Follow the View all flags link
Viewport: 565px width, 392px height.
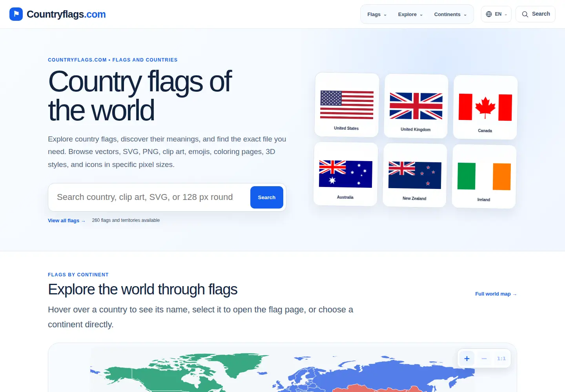(66, 220)
